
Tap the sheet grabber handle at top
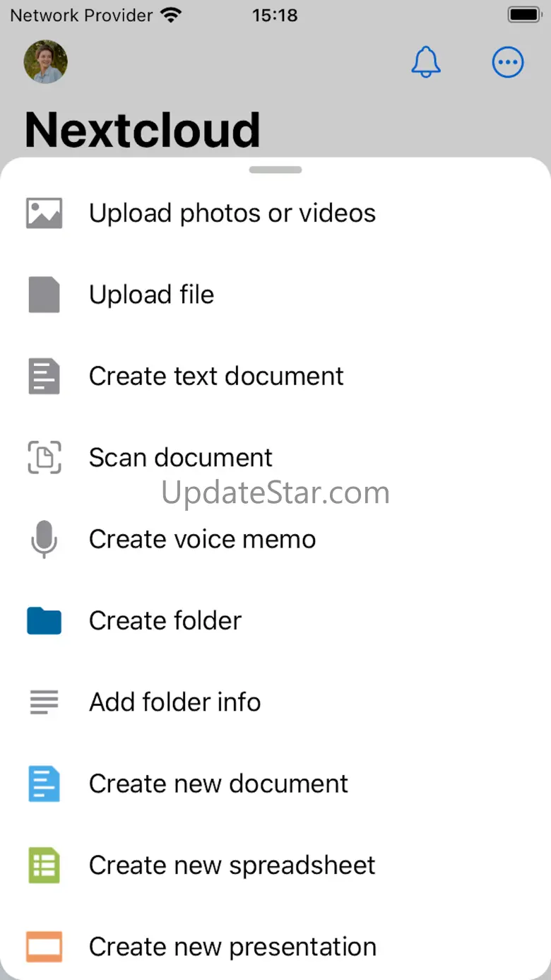click(275, 170)
